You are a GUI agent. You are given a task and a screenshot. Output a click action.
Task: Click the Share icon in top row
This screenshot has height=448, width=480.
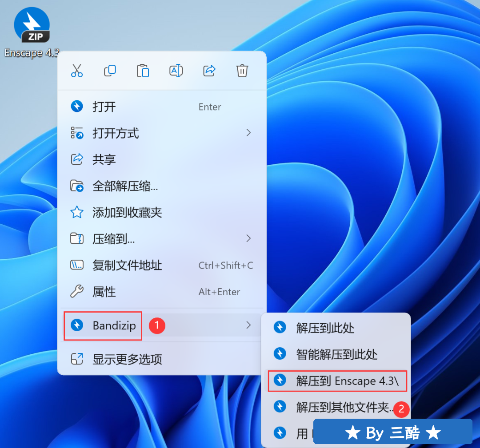click(x=209, y=71)
